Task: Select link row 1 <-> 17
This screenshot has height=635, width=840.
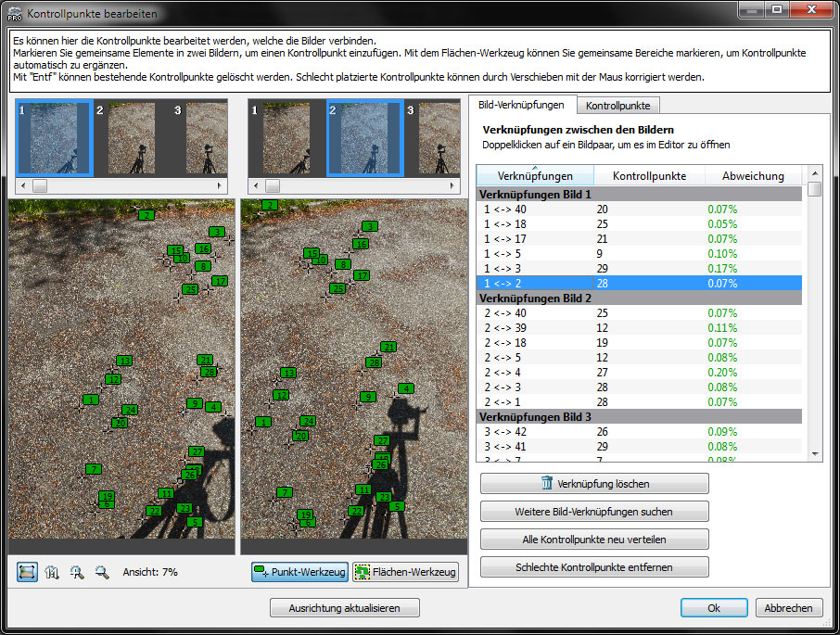Action: tap(639, 239)
